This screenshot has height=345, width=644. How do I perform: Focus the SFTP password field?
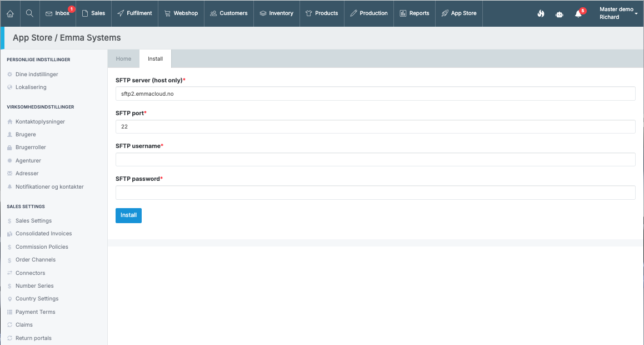[x=376, y=193]
